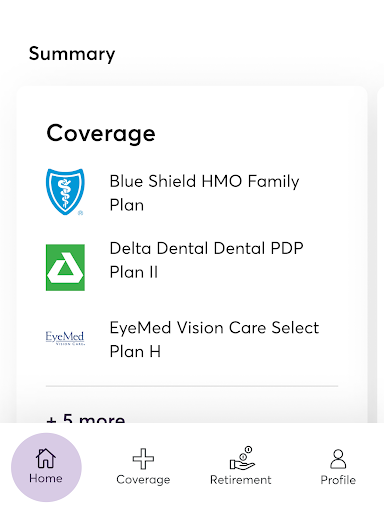This screenshot has height=512, width=384.
Task: Tap the Retirement hand-with-coins icon
Action: click(242, 458)
